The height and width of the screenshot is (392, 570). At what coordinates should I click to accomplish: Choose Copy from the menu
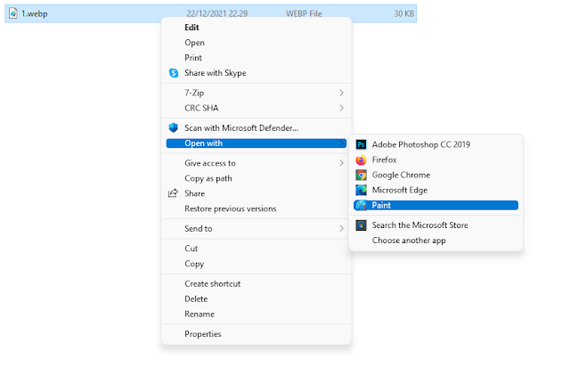[256, 264]
